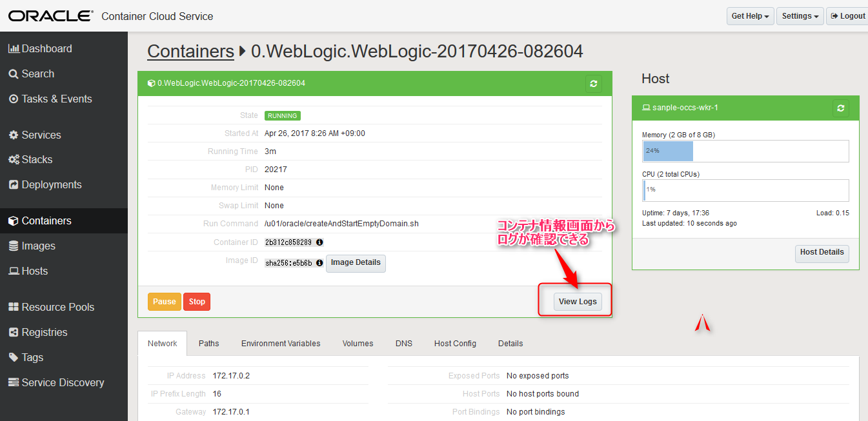
Task: Switch to the Environment Variables tab
Action: click(x=281, y=343)
